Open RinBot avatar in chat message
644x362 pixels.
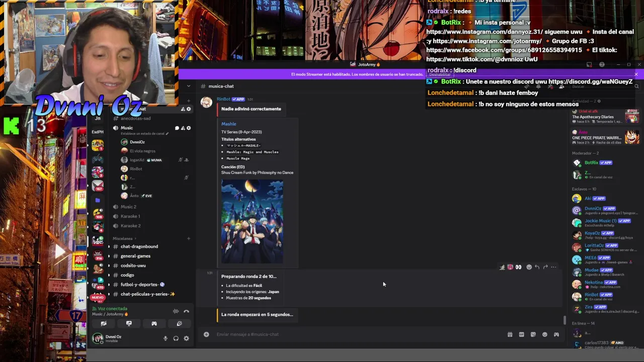coord(206,103)
